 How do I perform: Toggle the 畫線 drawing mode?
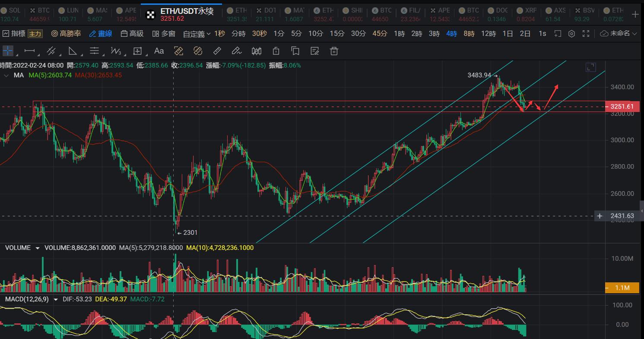[101, 34]
